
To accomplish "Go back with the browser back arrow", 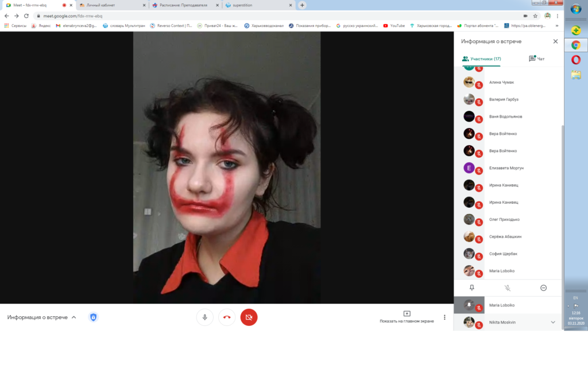I will click(x=6, y=15).
